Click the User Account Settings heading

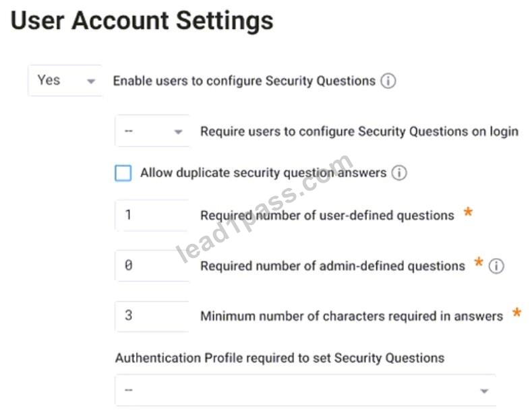[142, 20]
